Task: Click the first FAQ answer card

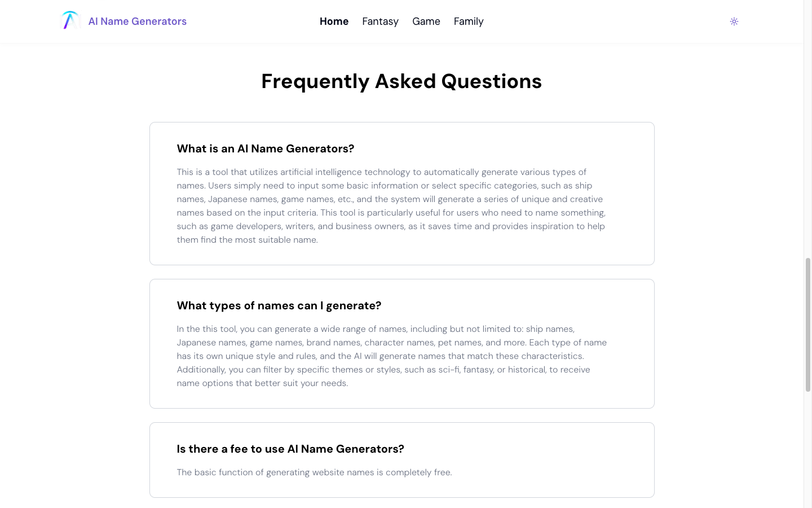Action: (x=401, y=193)
